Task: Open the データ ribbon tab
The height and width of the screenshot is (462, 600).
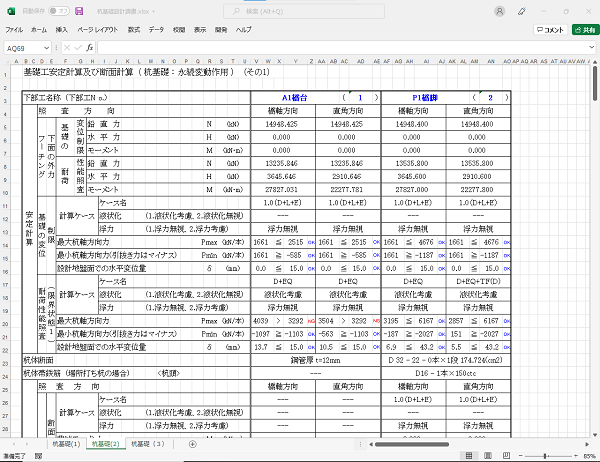Action: 156,29
